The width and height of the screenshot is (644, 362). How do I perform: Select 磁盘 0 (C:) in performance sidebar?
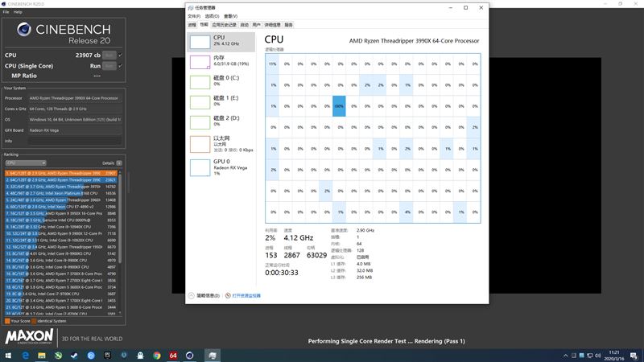coord(221,82)
